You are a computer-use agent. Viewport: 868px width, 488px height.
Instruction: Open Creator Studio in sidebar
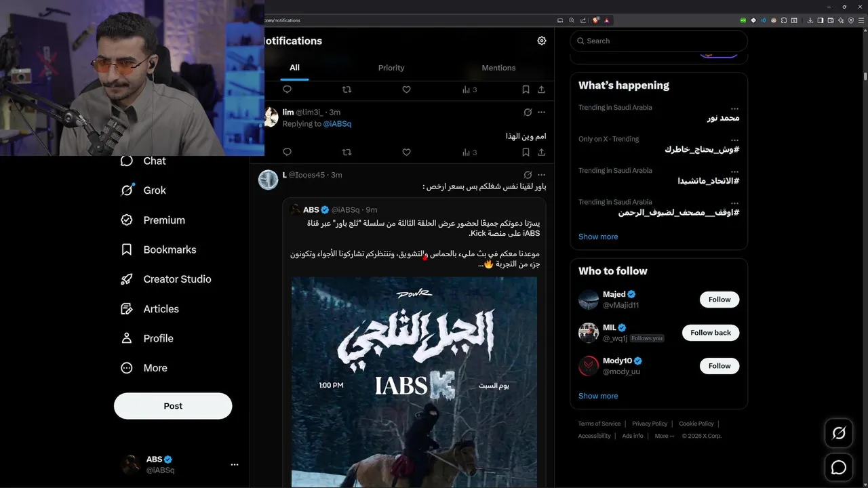(165, 279)
